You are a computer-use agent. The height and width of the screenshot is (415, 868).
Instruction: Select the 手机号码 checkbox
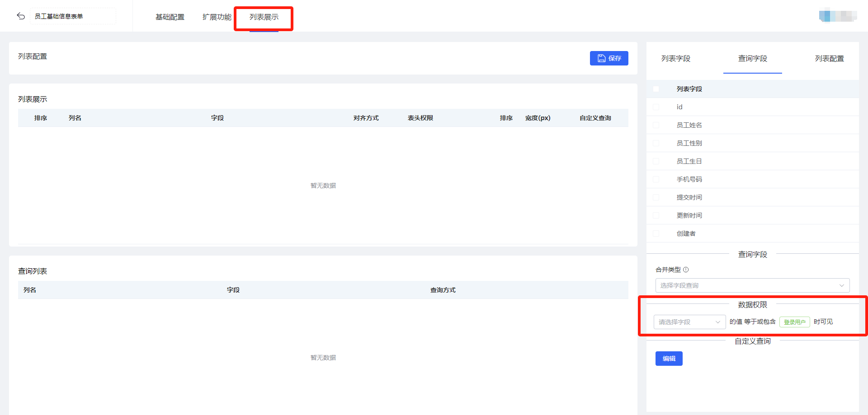point(656,179)
